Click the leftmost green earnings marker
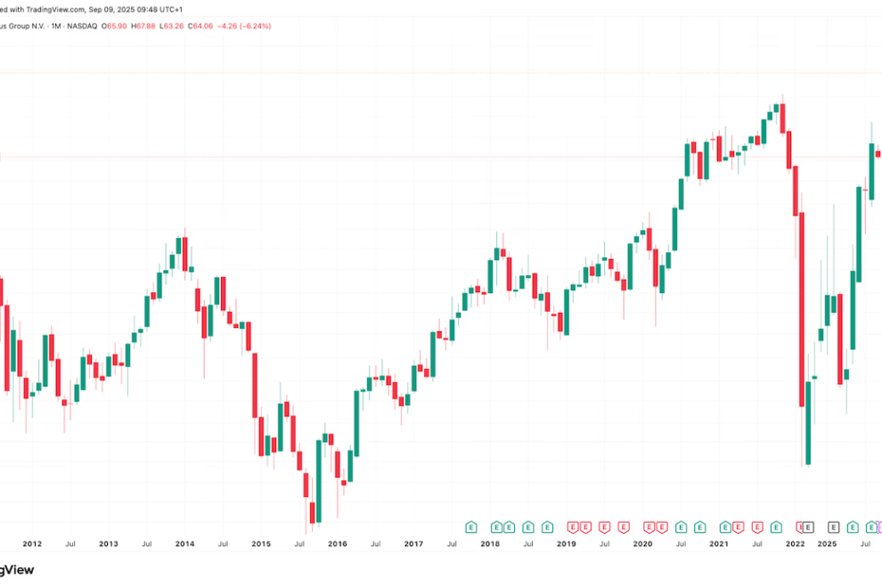The width and height of the screenshot is (882, 588). coord(470,527)
